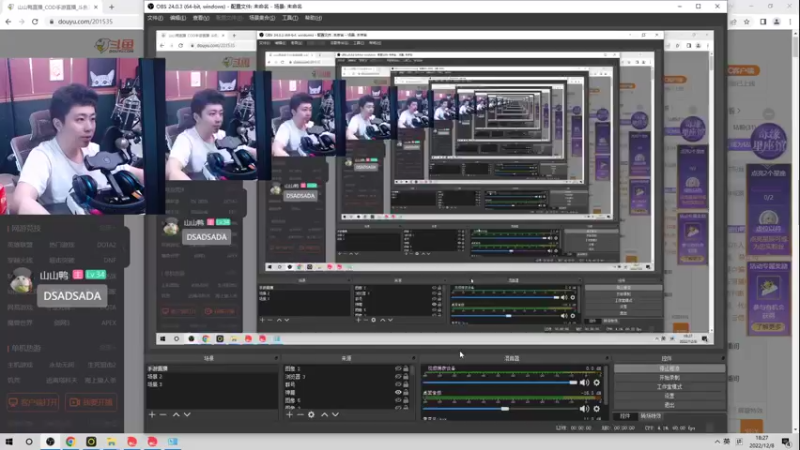Image resolution: width=800 pixels, height=450 pixels.
Task: Reload the Douyu page in Chrome
Action: coord(35,21)
